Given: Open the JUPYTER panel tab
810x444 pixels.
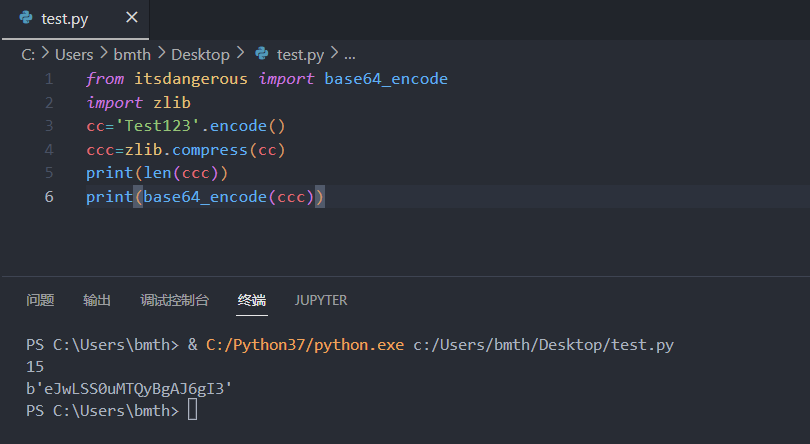Looking at the screenshot, I should click(321, 300).
